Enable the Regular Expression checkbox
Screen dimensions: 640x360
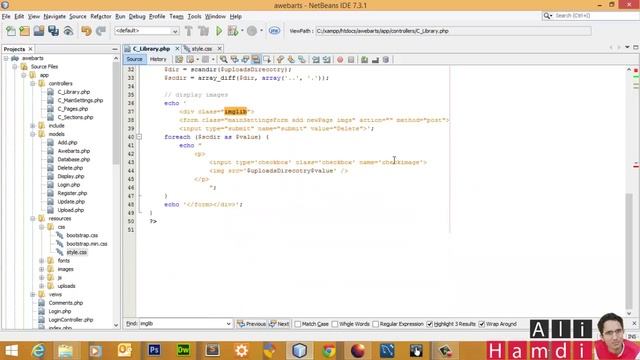click(x=376, y=324)
